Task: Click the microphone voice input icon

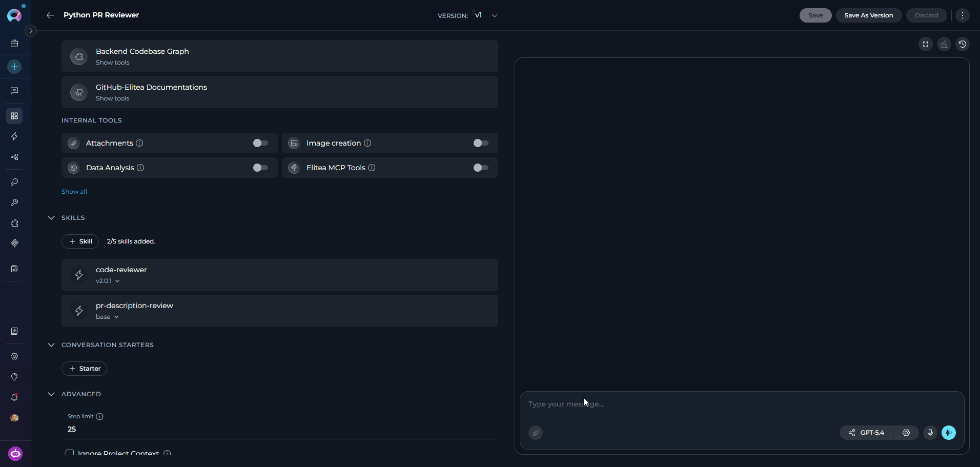Action: (930, 433)
